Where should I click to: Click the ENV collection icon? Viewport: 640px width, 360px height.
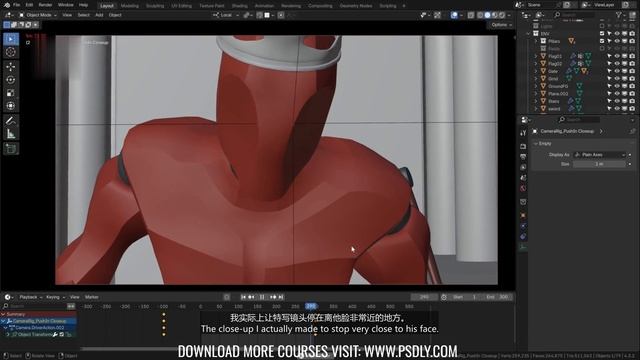[x=536, y=33]
